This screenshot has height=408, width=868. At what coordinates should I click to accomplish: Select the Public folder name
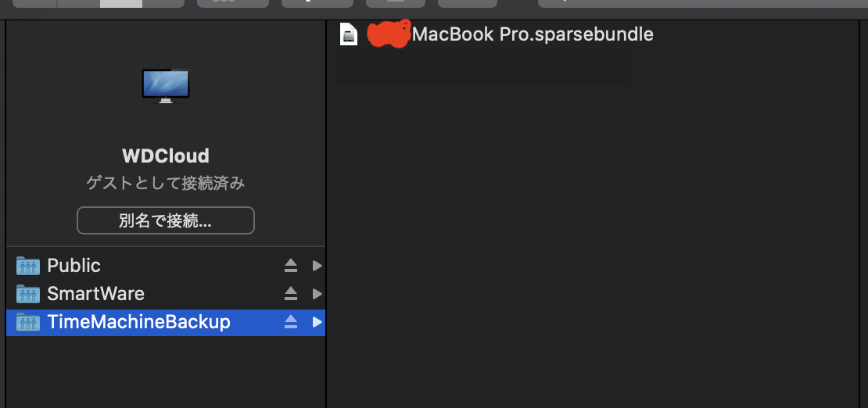point(74,266)
